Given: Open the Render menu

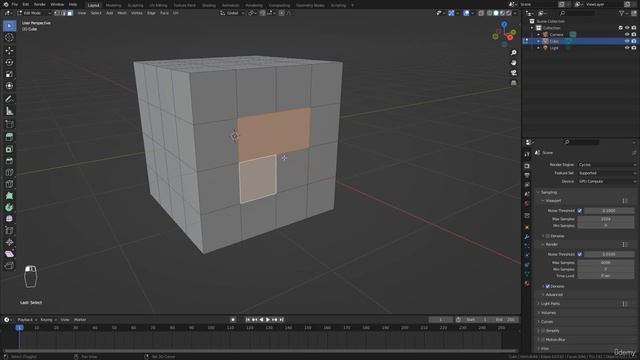Looking at the screenshot, I should pyautogui.click(x=40, y=4).
